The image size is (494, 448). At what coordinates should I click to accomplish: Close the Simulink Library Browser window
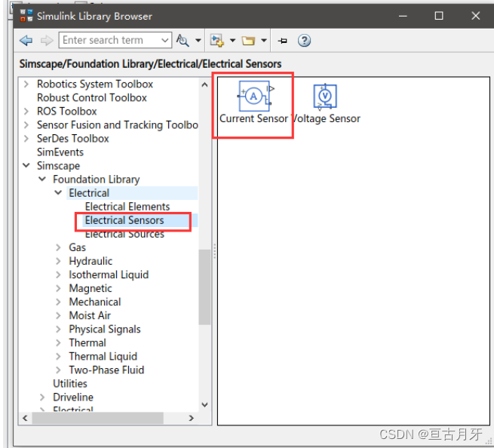point(476,16)
